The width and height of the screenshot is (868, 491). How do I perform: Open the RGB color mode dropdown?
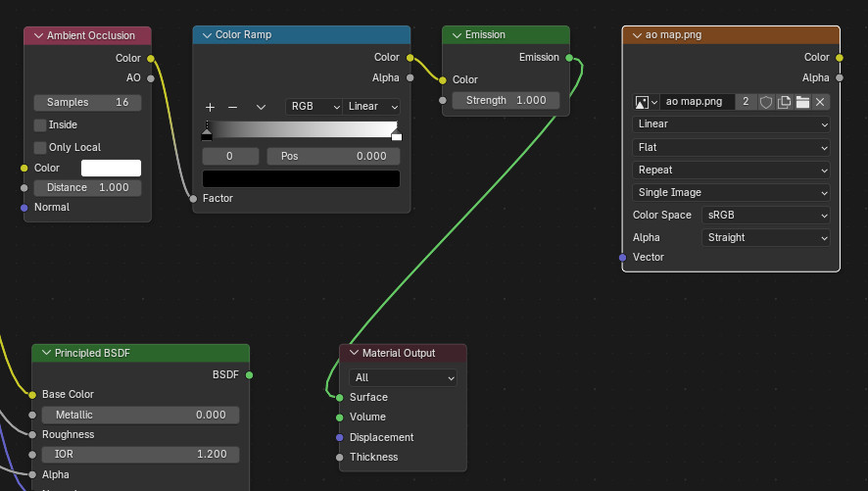coord(313,106)
